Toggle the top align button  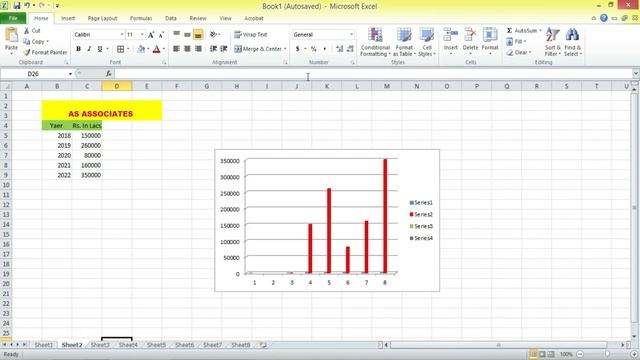pos(176,35)
